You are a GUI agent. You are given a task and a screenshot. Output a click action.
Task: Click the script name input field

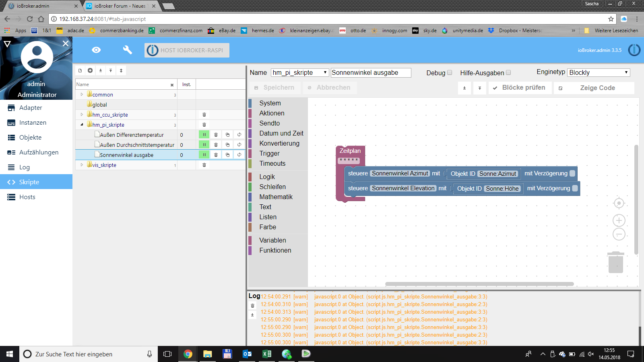[x=370, y=72]
